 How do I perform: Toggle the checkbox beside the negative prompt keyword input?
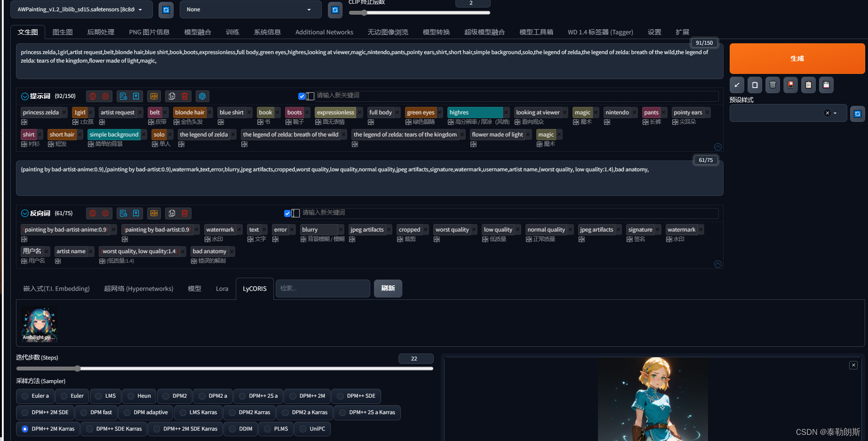tap(287, 214)
